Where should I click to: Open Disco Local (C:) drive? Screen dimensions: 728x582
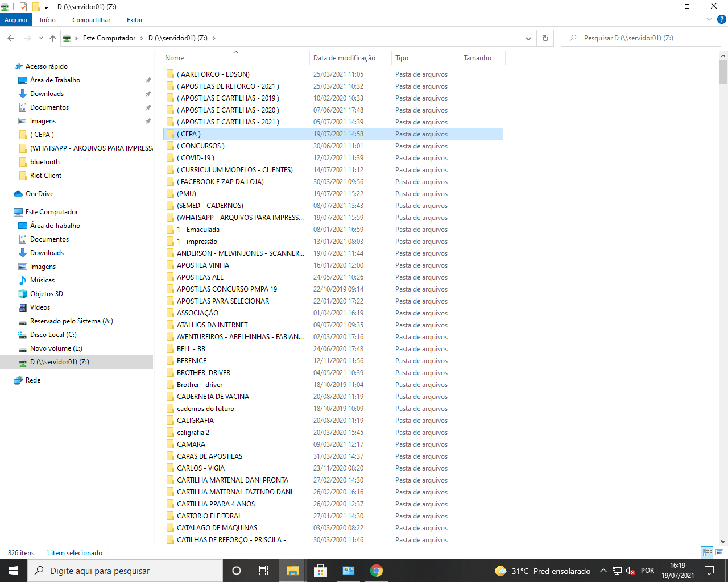pos(53,335)
